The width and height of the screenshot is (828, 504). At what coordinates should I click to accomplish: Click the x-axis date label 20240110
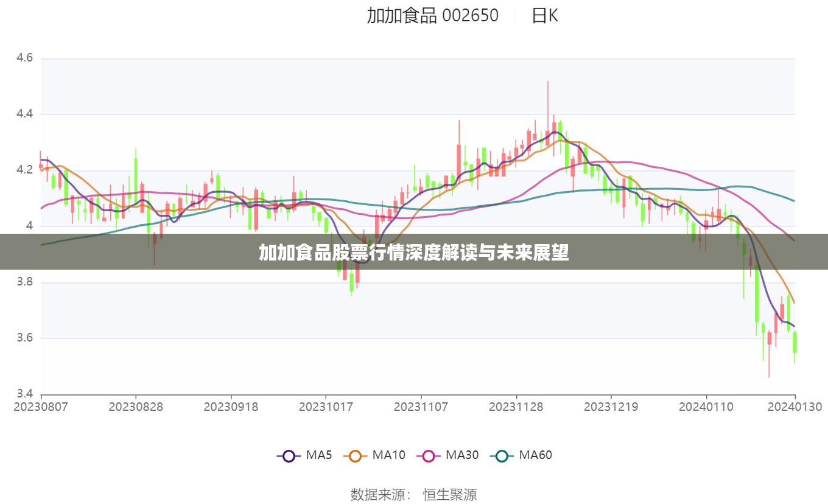(706, 407)
